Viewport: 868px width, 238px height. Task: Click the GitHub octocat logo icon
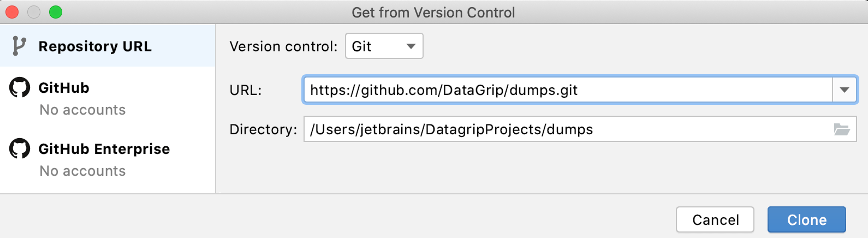click(x=20, y=87)
